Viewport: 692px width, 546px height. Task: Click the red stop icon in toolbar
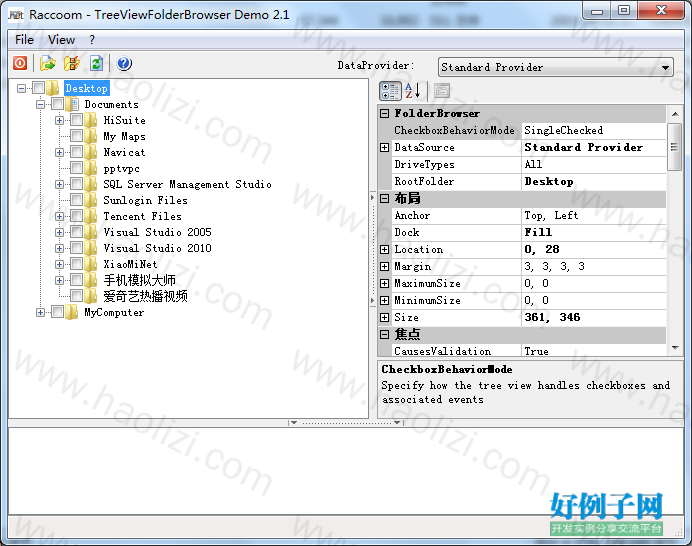coord(20,64)
